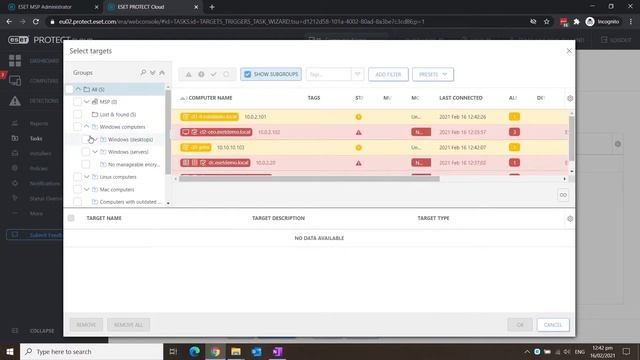Check the Lost & found checkbox
Viewport: 640px width, 360px height.
77,114
